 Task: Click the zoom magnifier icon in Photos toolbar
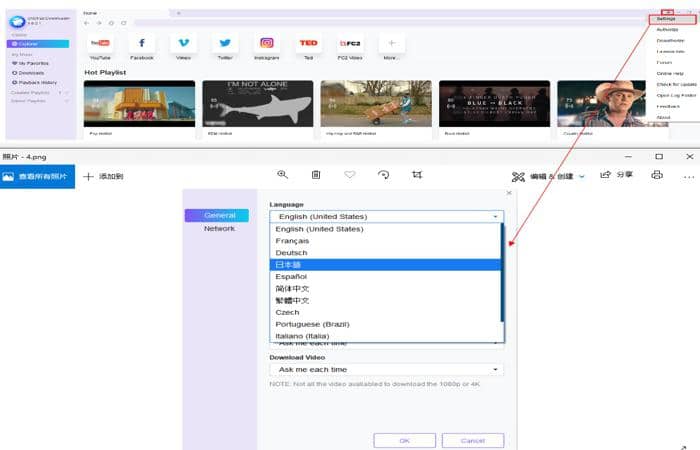tap(283, 175)
